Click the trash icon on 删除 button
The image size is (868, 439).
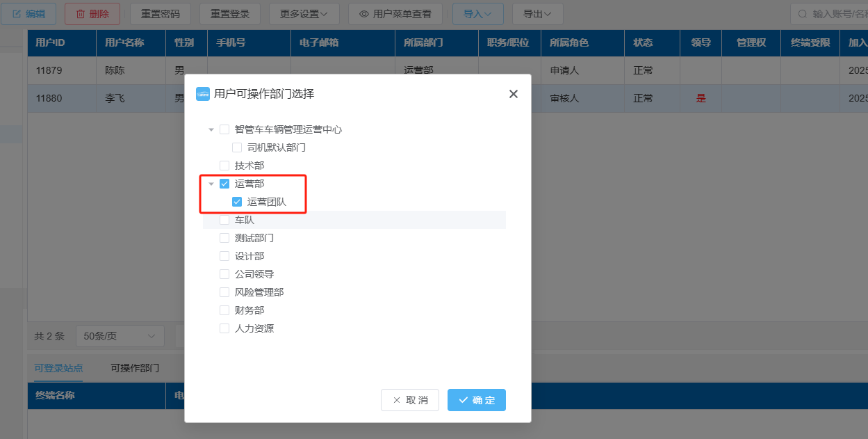pyautogui.click(x=81, y=14)
